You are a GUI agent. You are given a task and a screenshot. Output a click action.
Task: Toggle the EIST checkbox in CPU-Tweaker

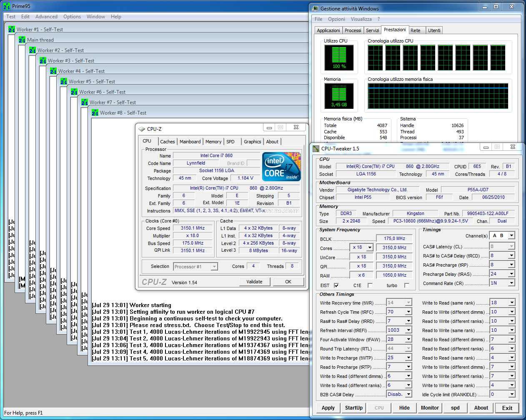point(336,285)
